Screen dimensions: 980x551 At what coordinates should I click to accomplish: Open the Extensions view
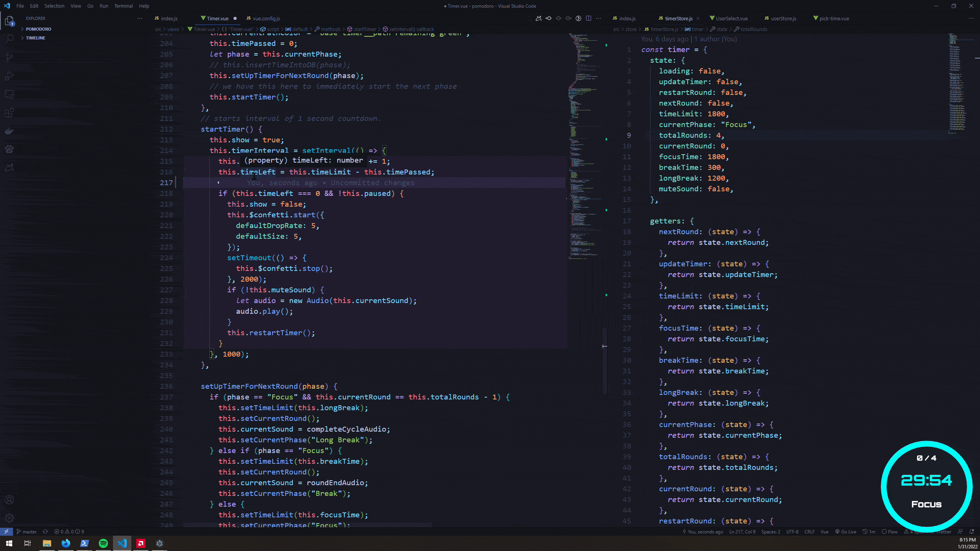10,113
